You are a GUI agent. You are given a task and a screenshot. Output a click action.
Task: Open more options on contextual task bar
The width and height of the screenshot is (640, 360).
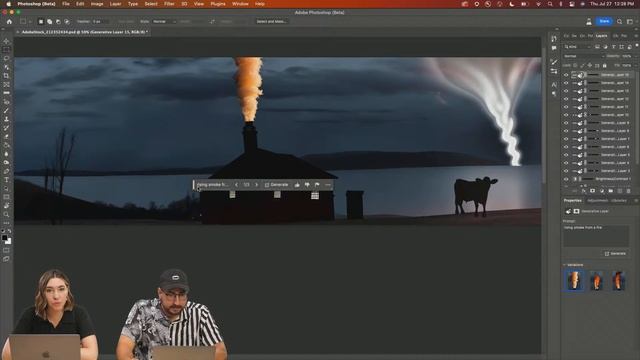[328, 185]
